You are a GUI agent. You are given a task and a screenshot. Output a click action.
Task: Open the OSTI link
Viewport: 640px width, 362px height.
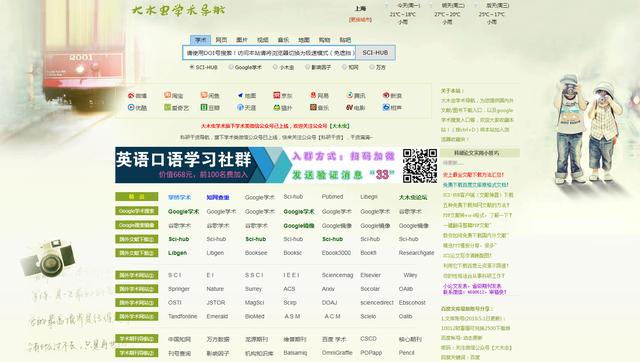(x=175, y=303)
